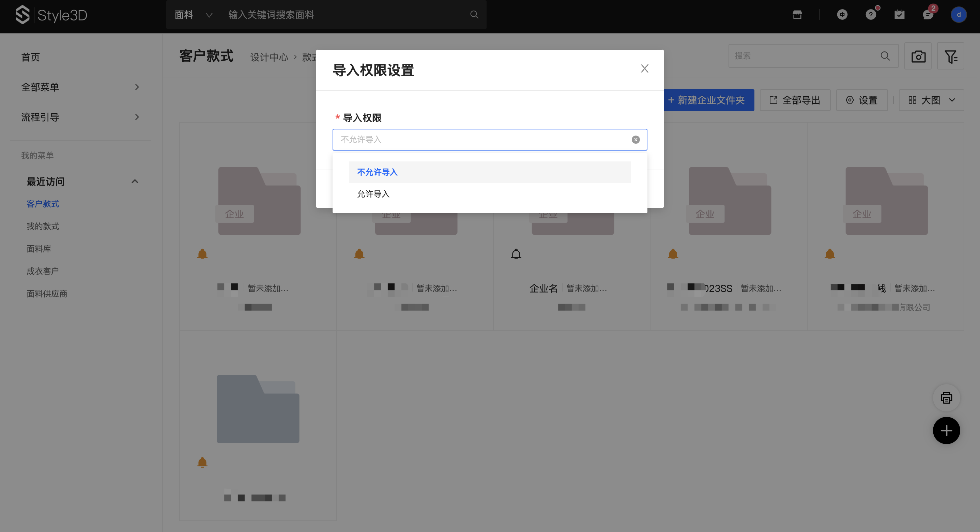Viewport: 980px width, 532px height.
Task: Click the camera image search icon
Action: (x=918, y=56)
